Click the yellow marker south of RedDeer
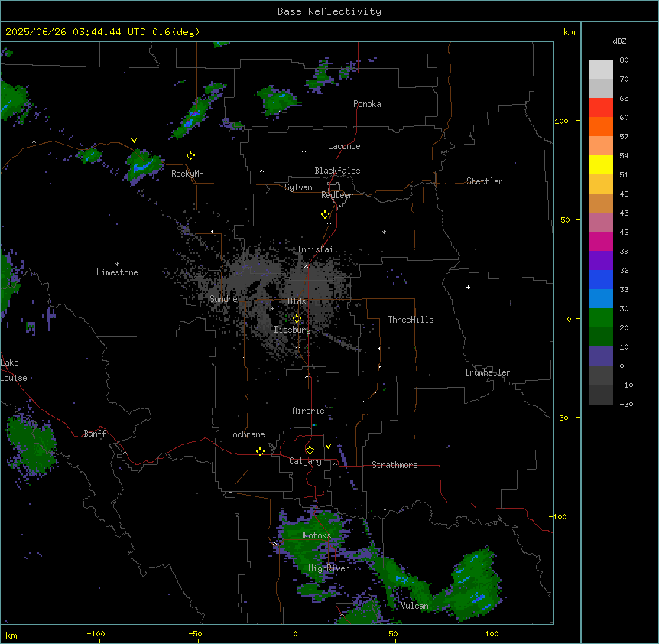 [x=326, y=215]
